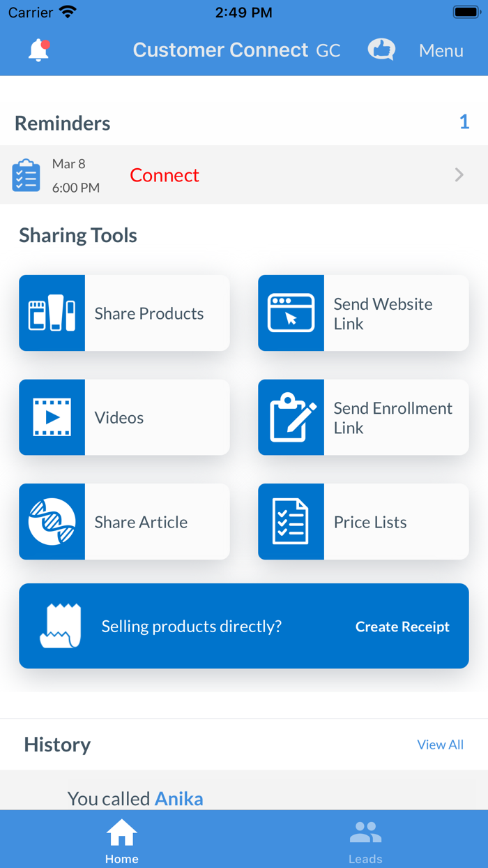Click the View All history link
The image size is (488, 868).
click(440, 744)
